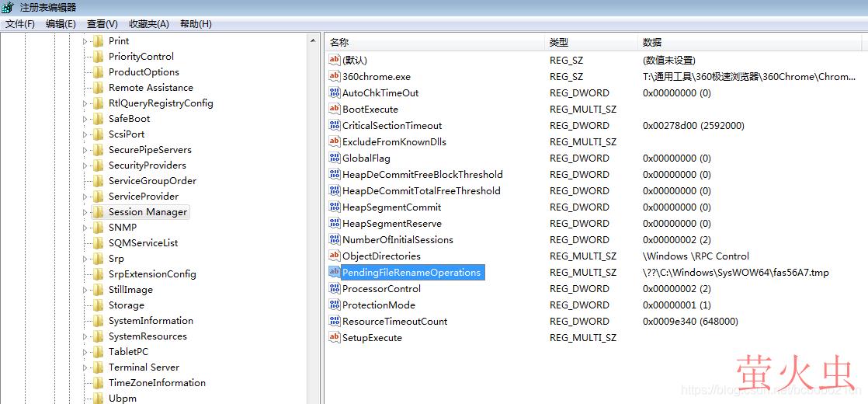Click the string icon of 360chrome.exe value
Viewport: 868px width, 404px height.
click(335, 76)
